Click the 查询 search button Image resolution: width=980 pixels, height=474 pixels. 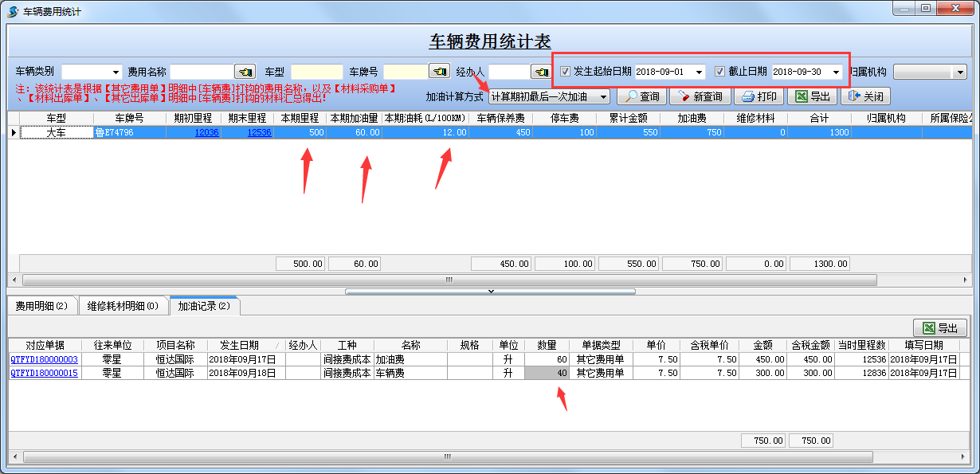coord(641,96)
